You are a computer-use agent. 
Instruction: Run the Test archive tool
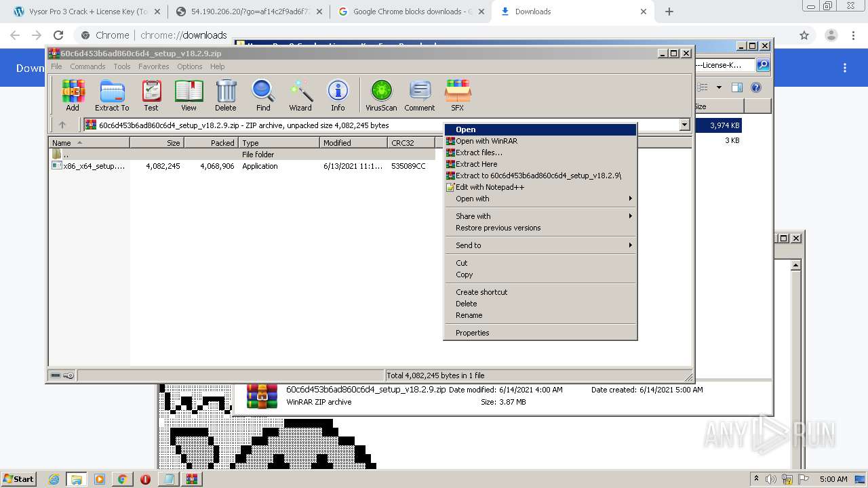[151, 96]
